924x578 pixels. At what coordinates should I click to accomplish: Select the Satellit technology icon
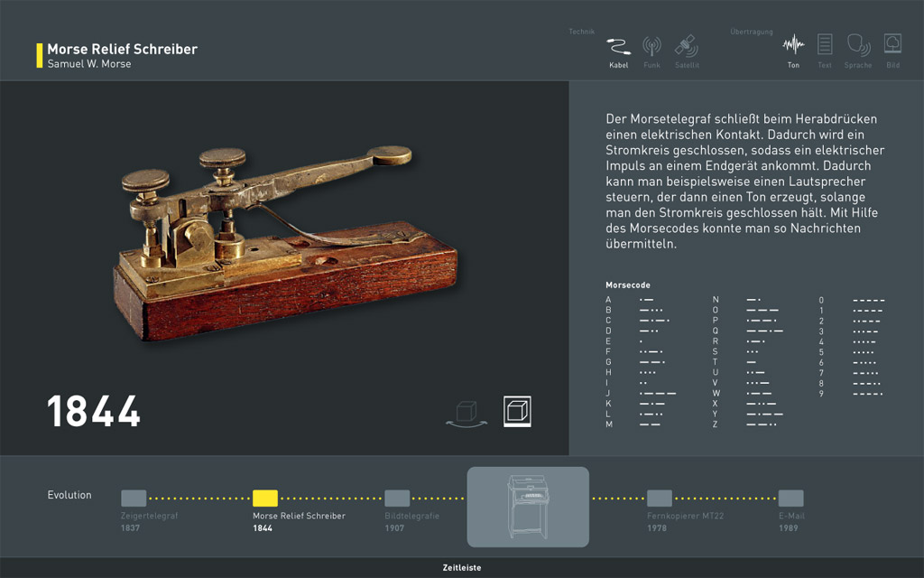[x=687, y=46]
